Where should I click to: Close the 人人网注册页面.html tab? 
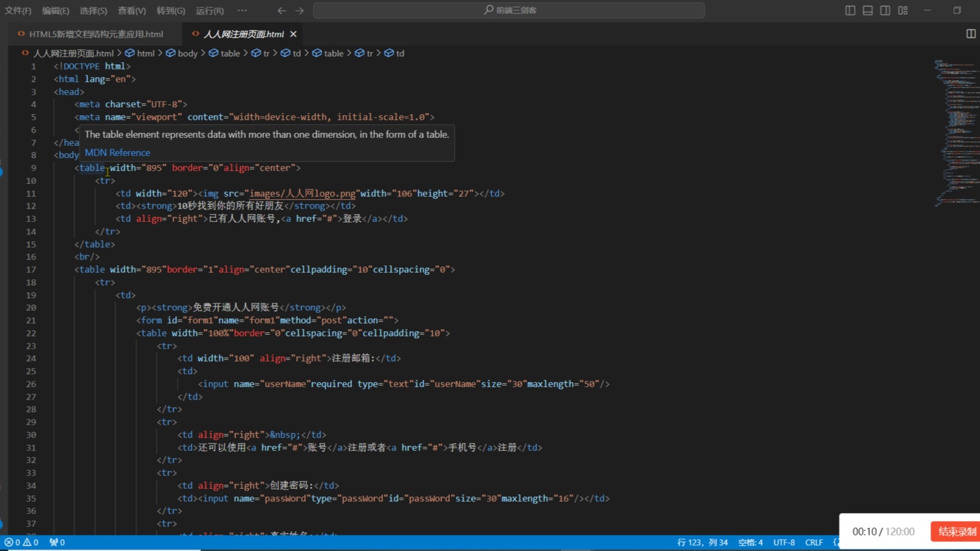pyautogui.click(x=293, y=34)
